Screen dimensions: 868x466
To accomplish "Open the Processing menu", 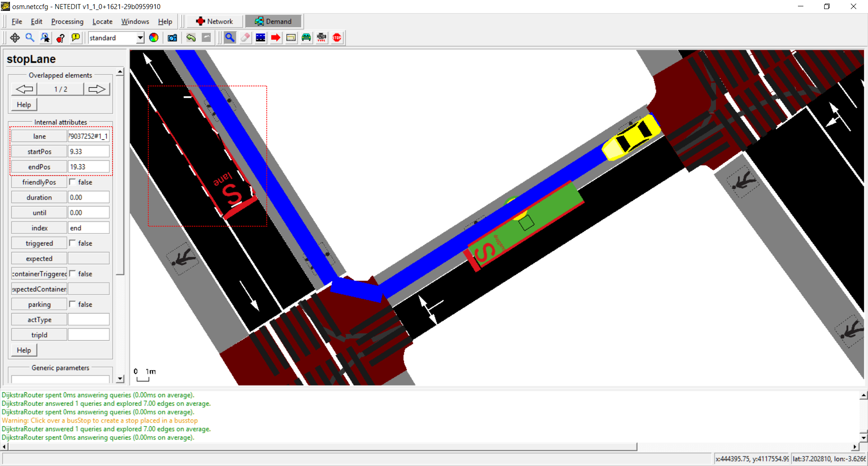I will pos(67,21).
